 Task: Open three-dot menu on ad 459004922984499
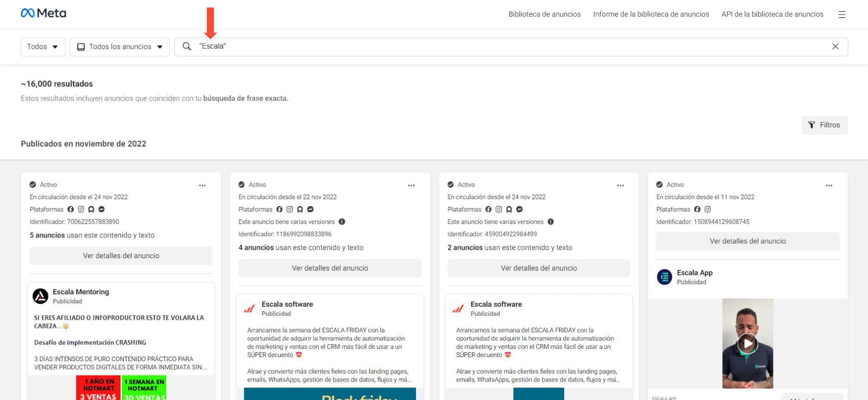click(620, 185)
